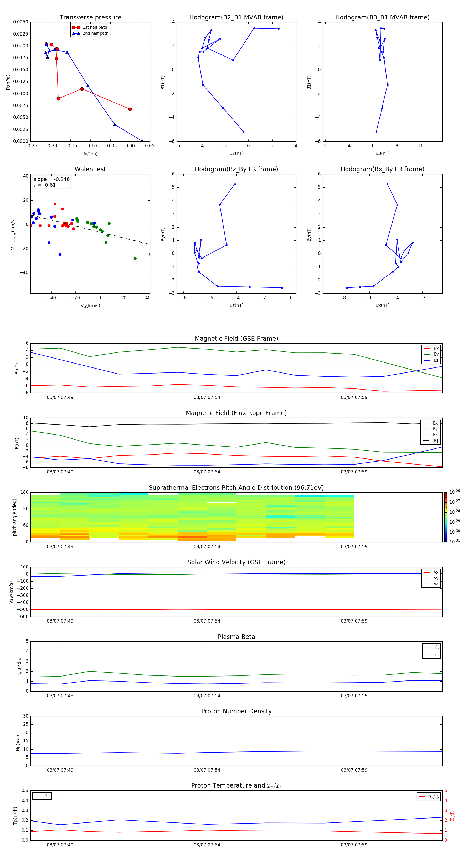Click the 'Bz(nT)' x-axis label

pos(236,305)
